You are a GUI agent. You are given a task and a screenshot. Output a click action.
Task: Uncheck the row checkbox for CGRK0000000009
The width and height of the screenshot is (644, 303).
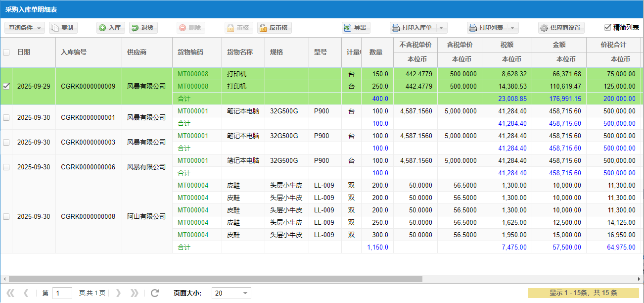tap(6, 86)
